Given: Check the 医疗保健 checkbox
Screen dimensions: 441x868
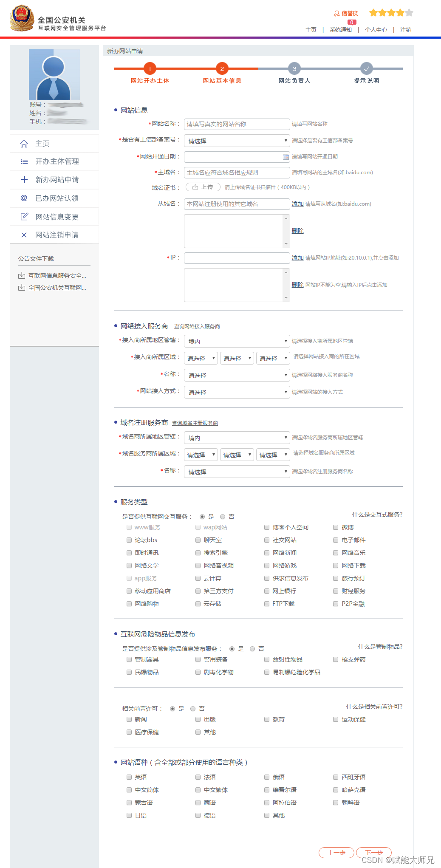Looking at the screenshot, I should point(129,732).
